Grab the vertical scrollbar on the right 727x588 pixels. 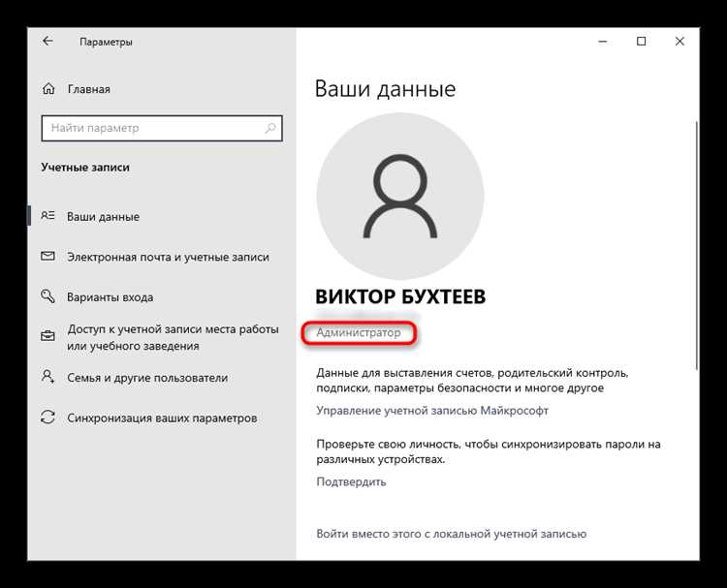[x=697, y=246]
